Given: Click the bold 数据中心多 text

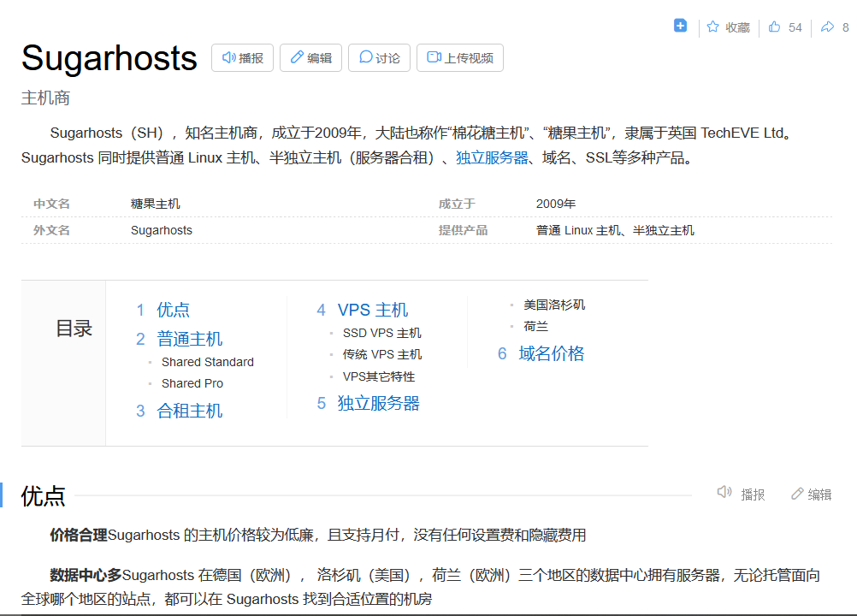Looking at the screenshot, I should point(86,575).
